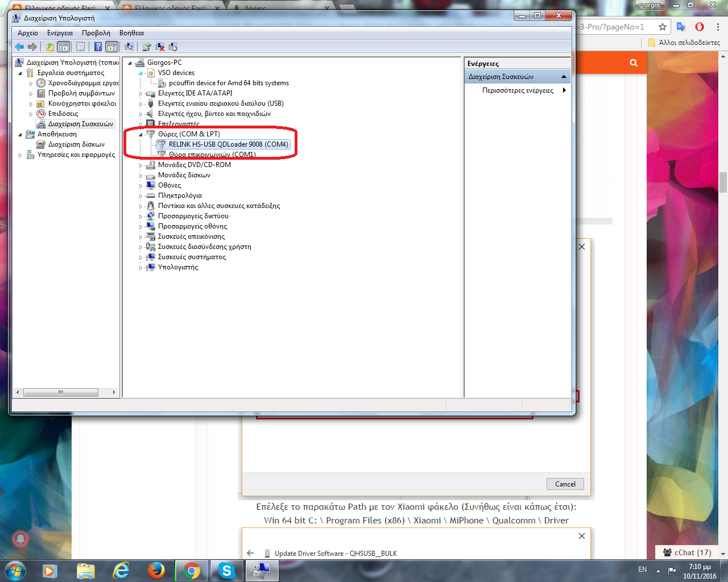Screen dimensions: 728x582
Task: Click the Back arrow in Device Manager toolbar
Action: tap(19, 47)
